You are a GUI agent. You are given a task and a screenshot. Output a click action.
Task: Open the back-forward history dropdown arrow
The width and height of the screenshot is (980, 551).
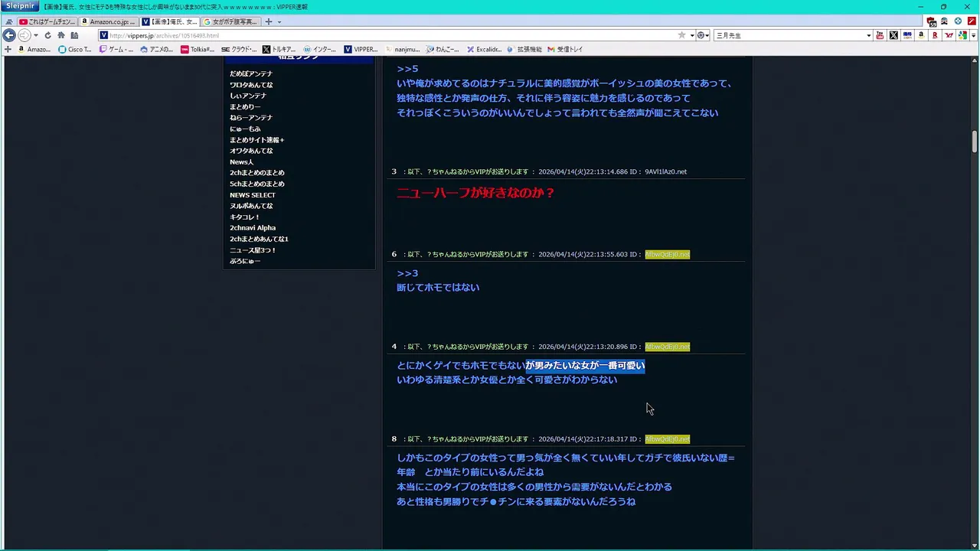click(x=36, y=35)
